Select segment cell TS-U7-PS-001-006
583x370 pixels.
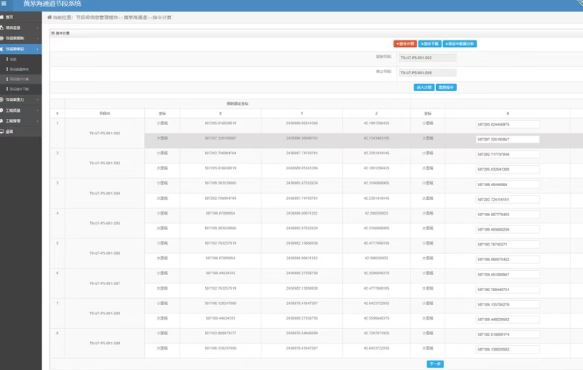105,253
